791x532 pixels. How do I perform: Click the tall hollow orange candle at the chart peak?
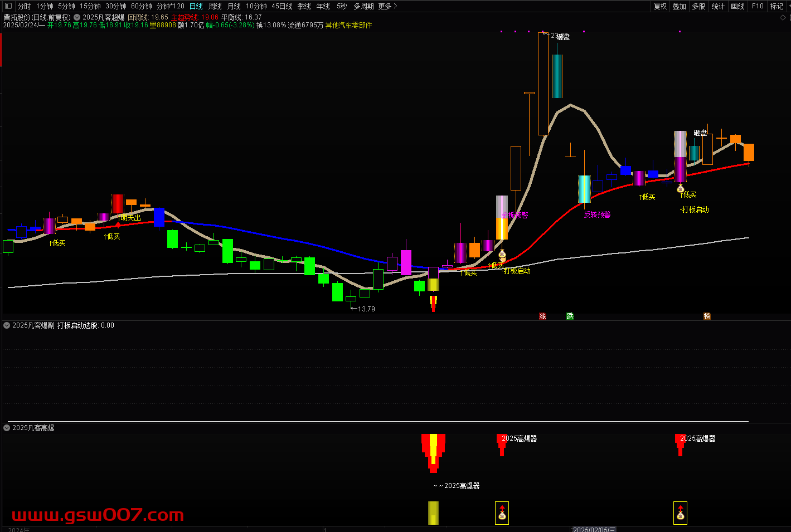[543, 84]
